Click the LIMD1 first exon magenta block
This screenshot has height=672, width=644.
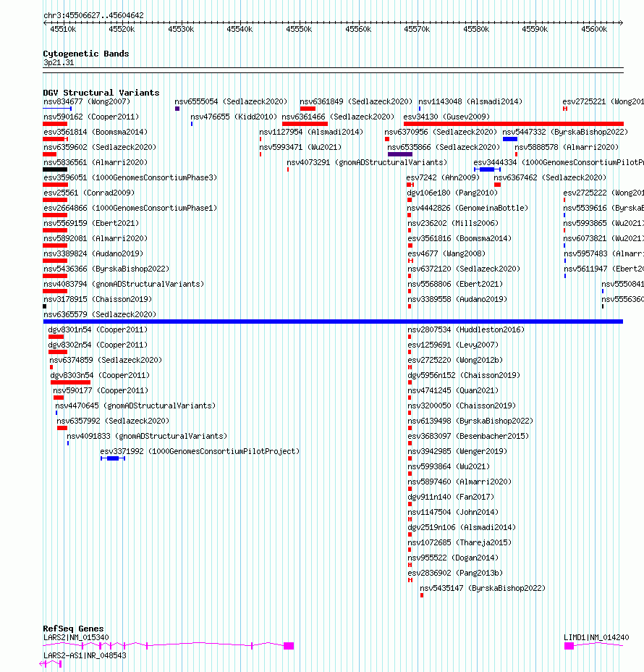point(569,646)
